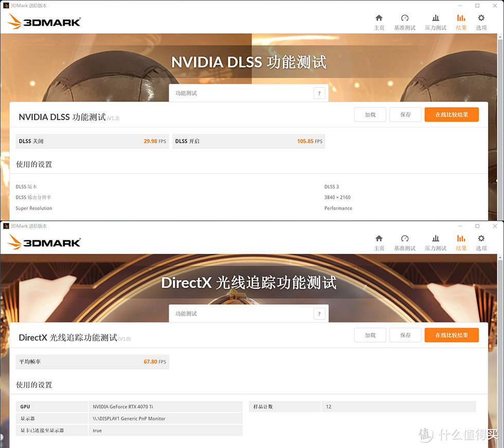Open 功能测试 selector in DirectX window

(x=248, y=314)
